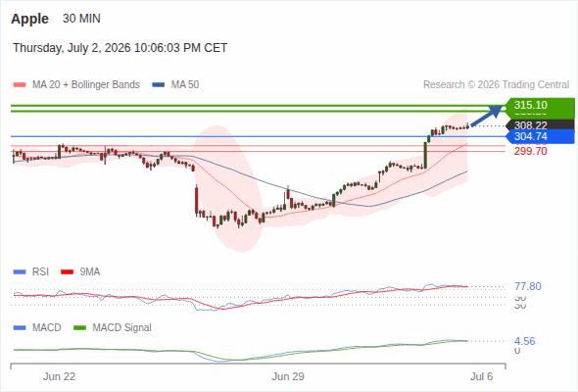Click the green MACD Signal legend marker
Screen dimensions: 578x392
pyautogui.click(x=79, y=328)
